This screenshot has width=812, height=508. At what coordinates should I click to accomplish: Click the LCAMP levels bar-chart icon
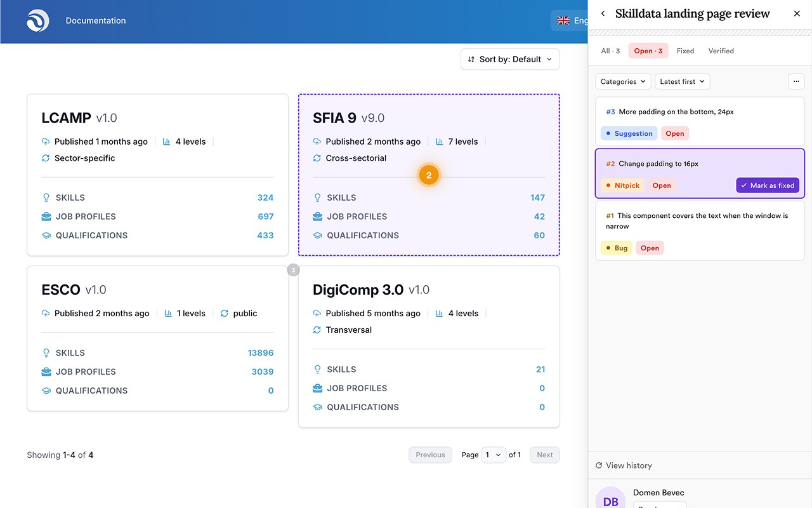tap(167, 142)
